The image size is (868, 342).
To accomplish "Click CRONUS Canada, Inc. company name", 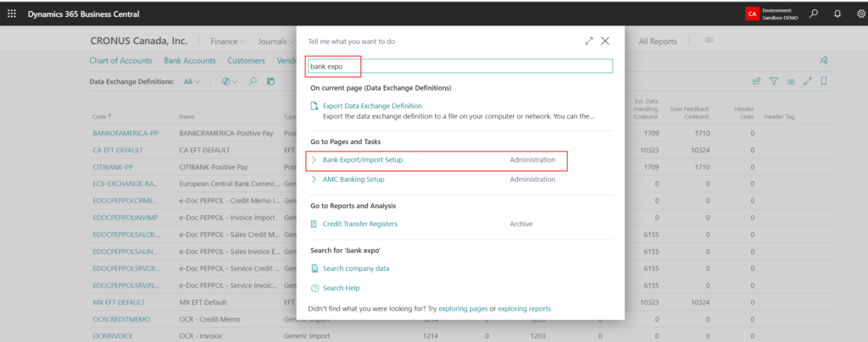I will click(x=138, y=41).
